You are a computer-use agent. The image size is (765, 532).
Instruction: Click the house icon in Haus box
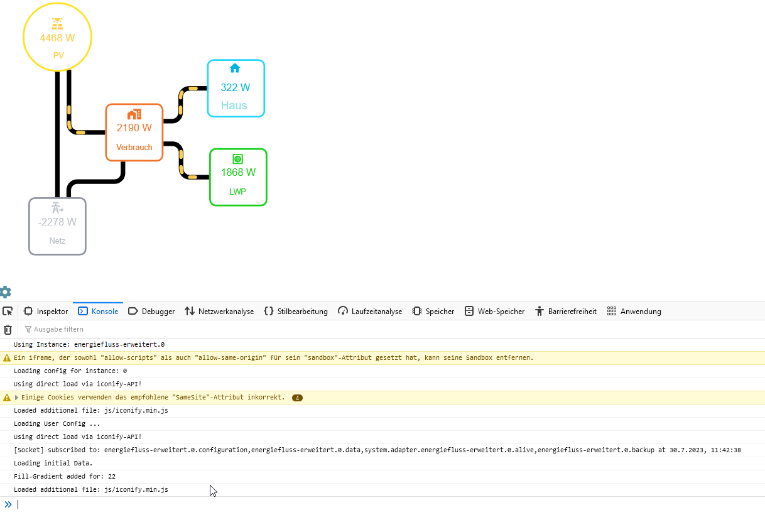click(235, 68)
